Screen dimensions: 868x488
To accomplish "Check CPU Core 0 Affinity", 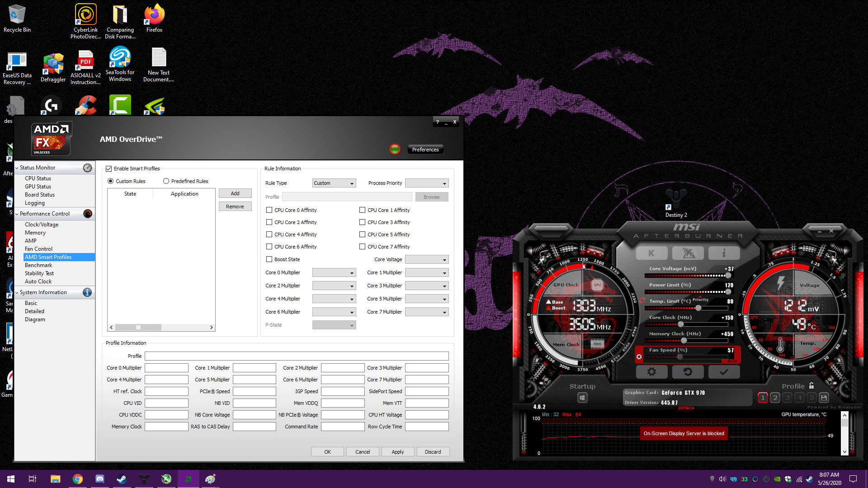I will pos(269,210).
